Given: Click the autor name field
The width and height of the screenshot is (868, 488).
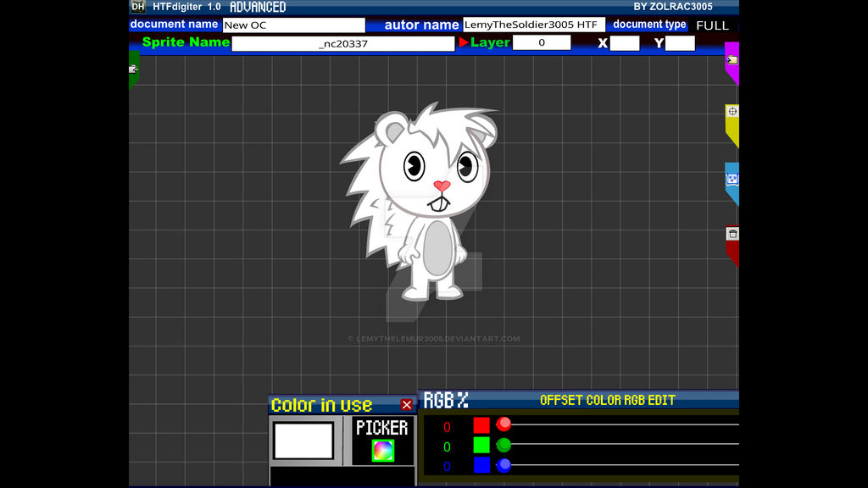Looking at the screenshot, I should (534, 25).
